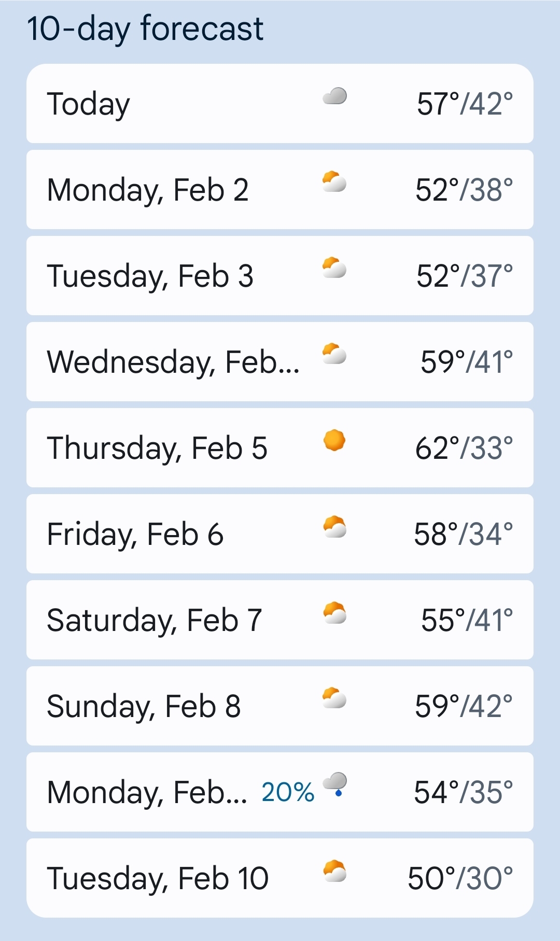
Task: Tap the partly cloudy icon for Friday, Feb 6
Action: pyautogui.click(x=334, y=527)
